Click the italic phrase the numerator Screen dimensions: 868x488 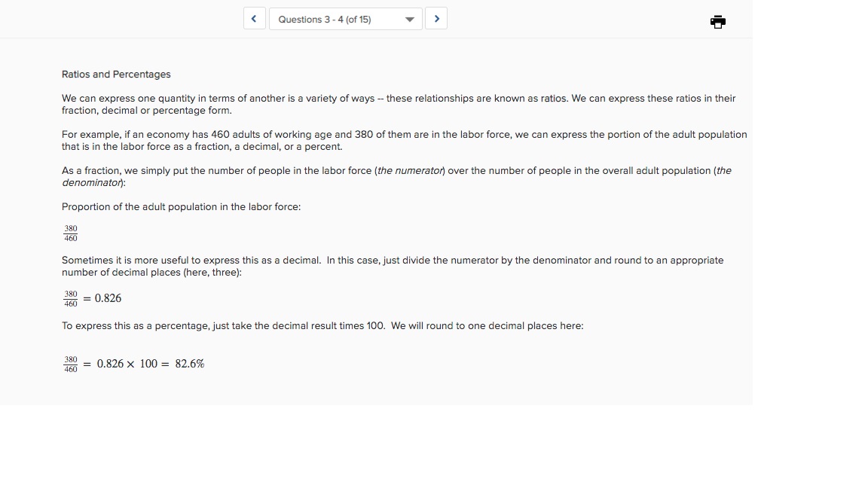click(410, 170)
